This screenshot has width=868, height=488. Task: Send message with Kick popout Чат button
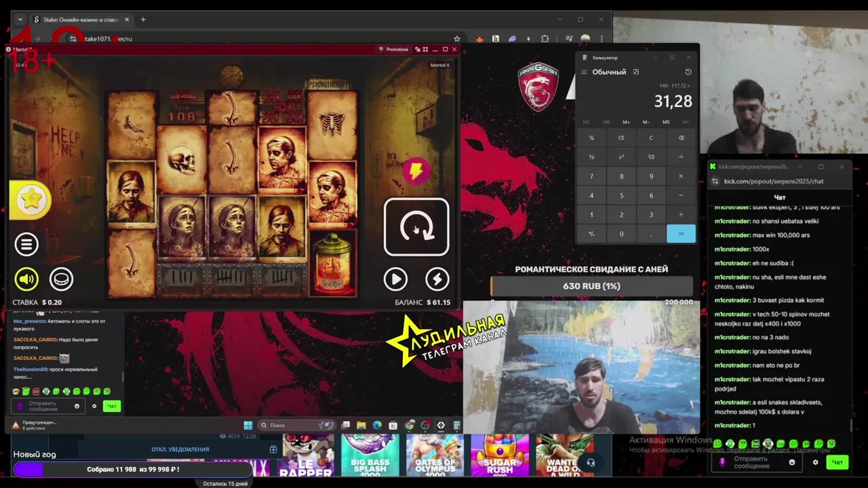coord(837,462)
